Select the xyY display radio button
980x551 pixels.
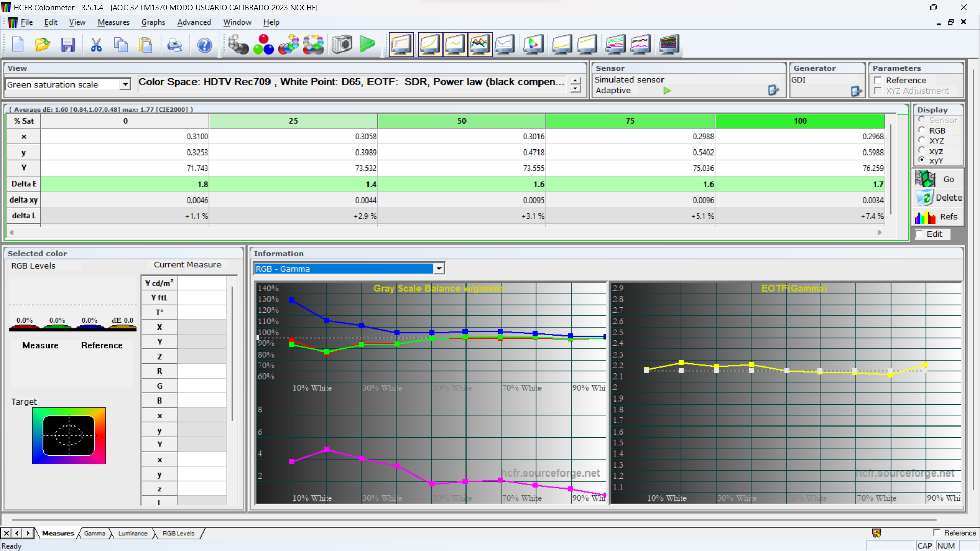click(x=922, y=160)
